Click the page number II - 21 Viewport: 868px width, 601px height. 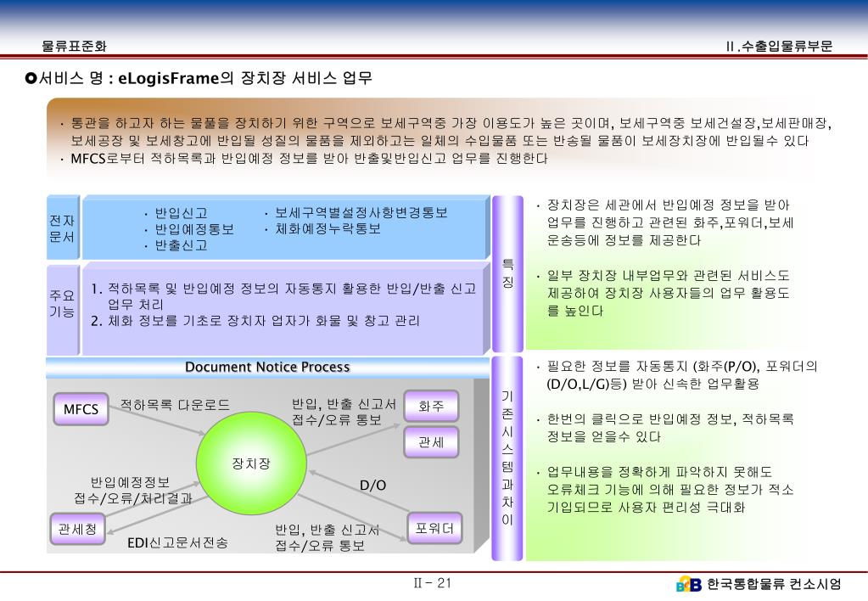[x=433, y=582]
